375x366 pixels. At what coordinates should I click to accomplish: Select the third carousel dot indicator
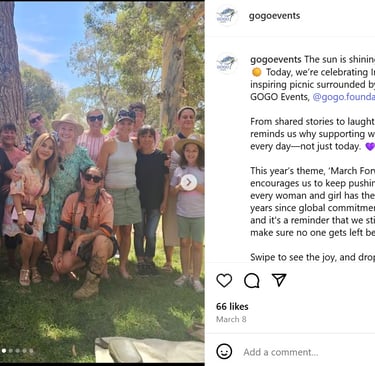[x=17, y=351]
